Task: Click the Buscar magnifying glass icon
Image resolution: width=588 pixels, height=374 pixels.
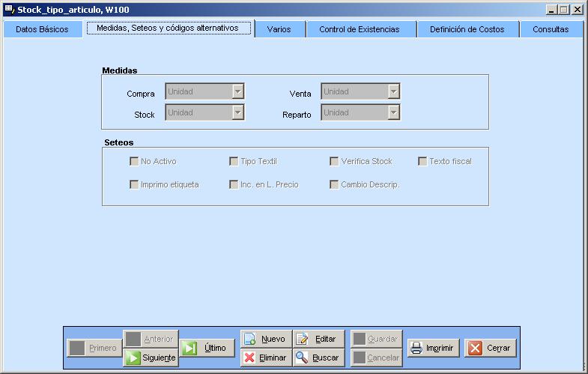Action: [x=303, y=358]
